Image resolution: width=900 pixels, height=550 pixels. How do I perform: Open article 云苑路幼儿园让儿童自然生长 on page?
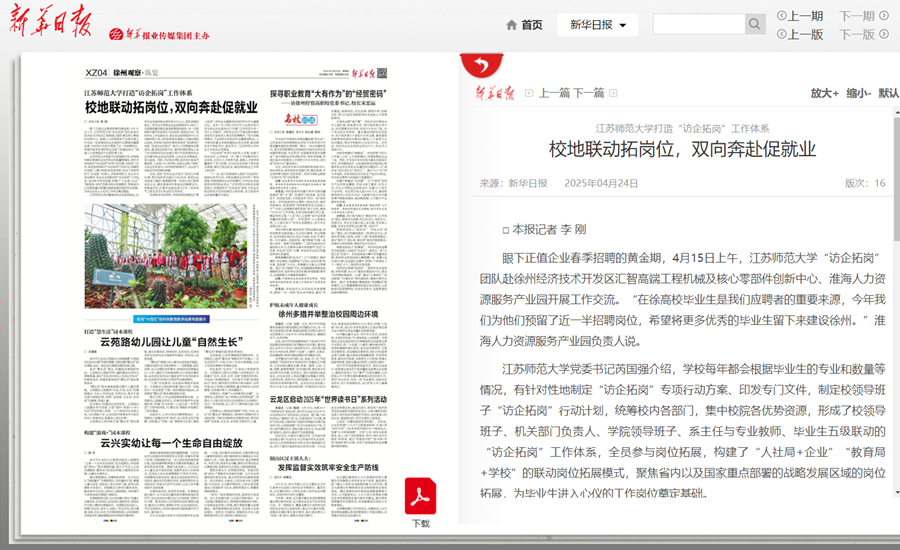tap(172, 342)
